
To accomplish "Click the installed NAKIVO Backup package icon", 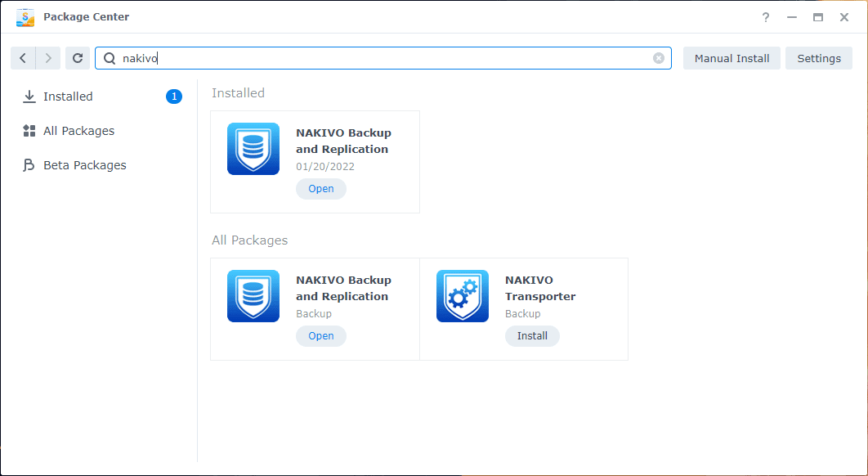I will pyautogui.click(x=253, y=149).
